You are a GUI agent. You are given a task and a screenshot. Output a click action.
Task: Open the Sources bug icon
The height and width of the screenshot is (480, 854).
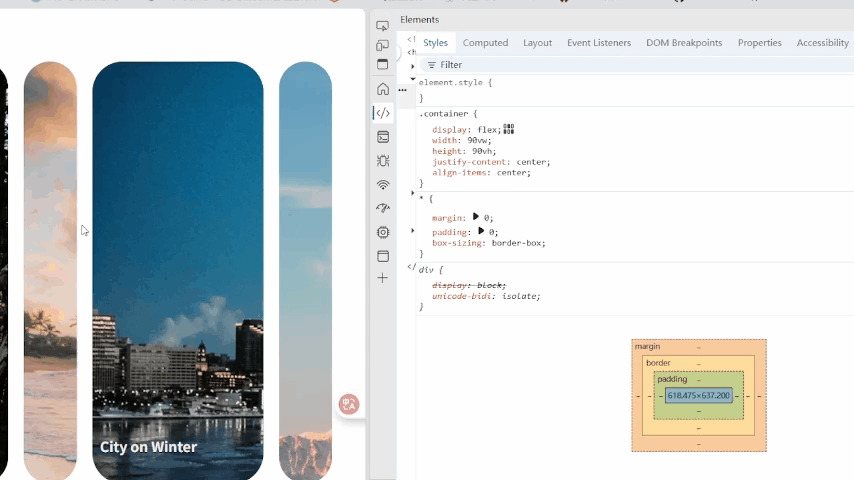coord(383,161)
